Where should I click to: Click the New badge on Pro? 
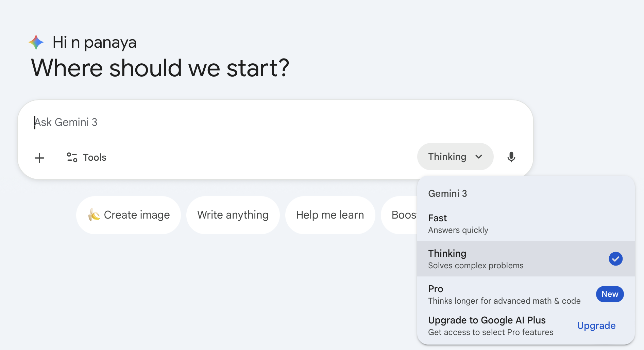point(610,294)
